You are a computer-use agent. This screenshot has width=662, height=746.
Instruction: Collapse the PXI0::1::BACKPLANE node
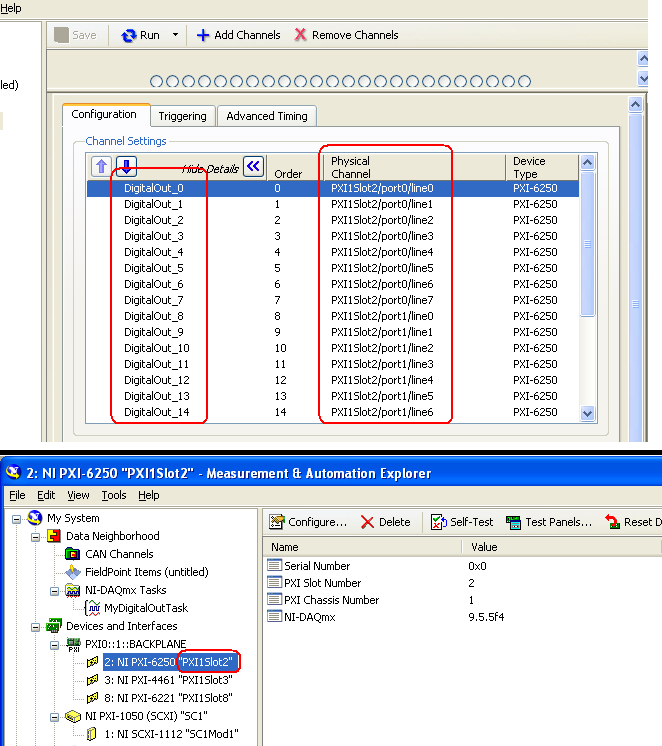click(55, 645)
